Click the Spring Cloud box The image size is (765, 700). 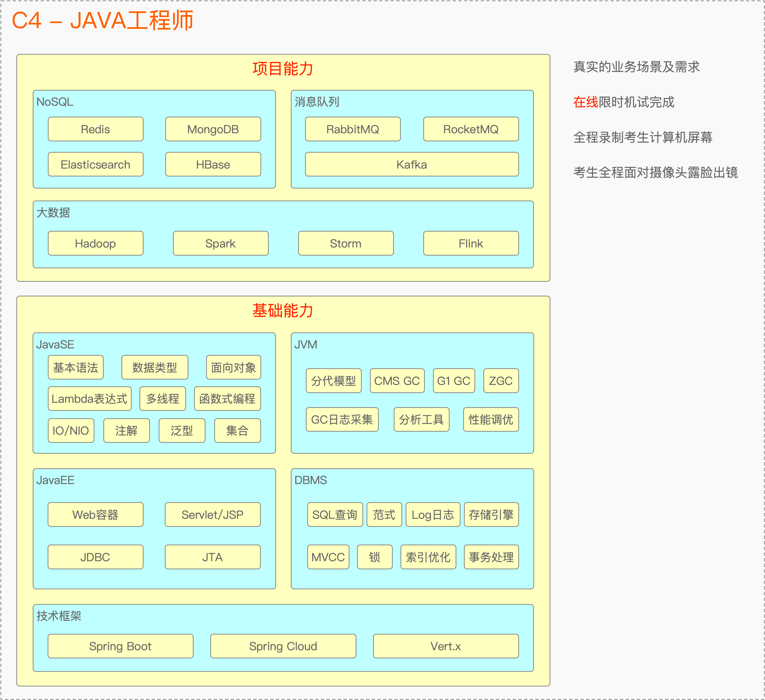click(x=283, y=646)
